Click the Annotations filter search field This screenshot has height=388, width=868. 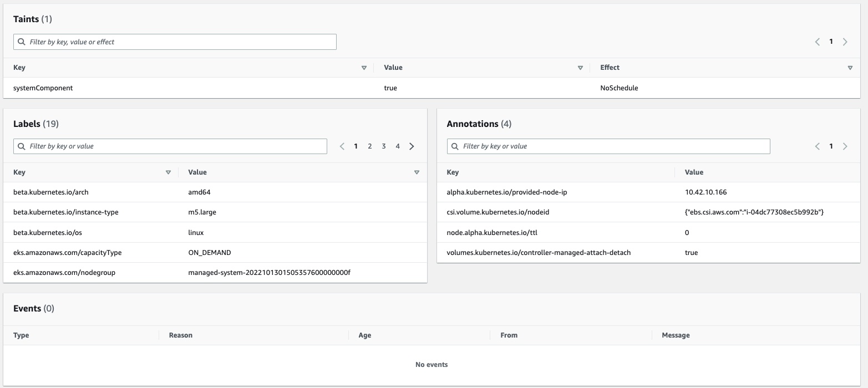(x=608, y=146)
